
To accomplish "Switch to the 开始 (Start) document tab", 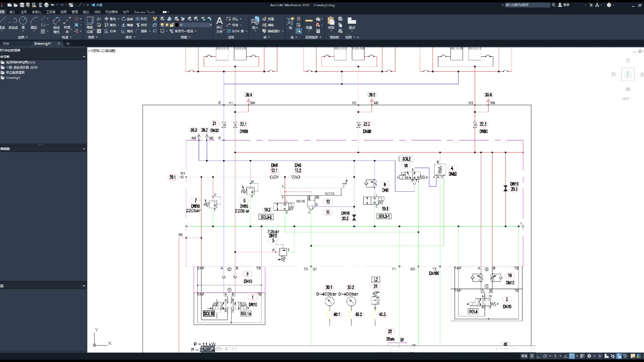I will point(6,44).
